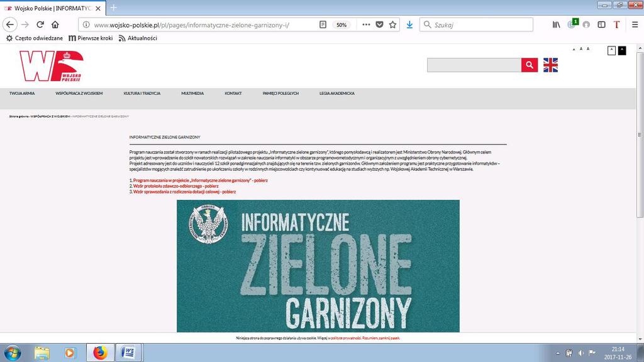Bookmark this page with star

pyautogui.click(x=392, y=25)
